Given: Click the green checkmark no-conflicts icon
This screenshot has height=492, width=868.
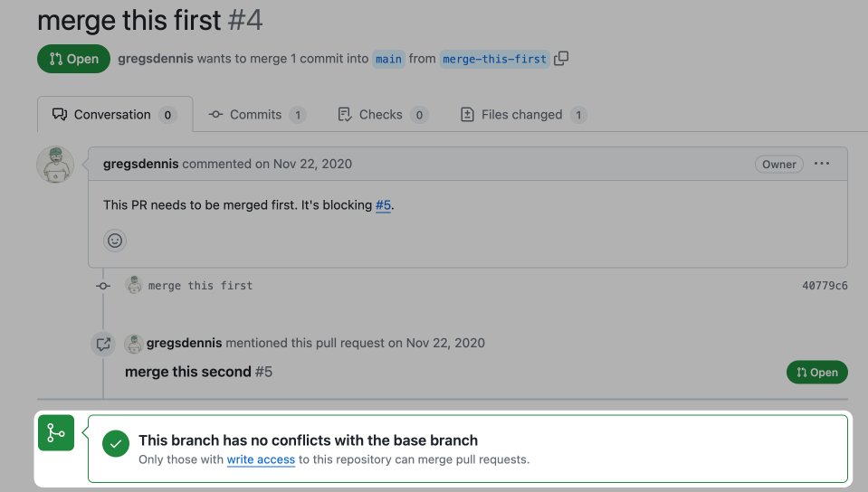Looking at the screenshot, I should click(x=116, y=444).
